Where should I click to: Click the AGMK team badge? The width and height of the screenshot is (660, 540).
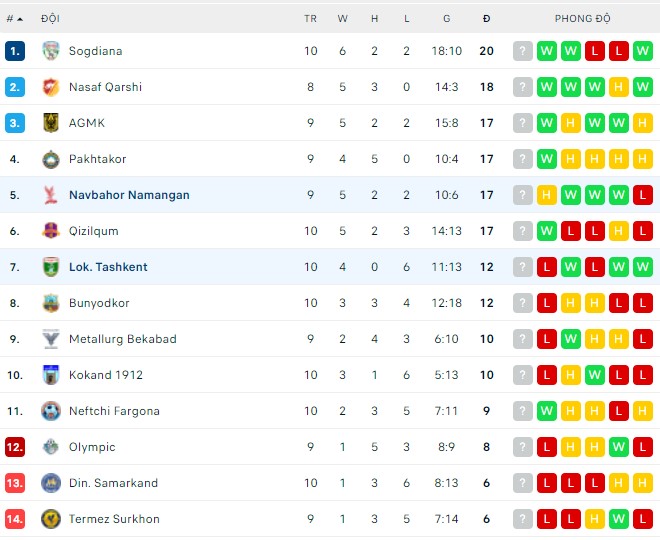(51, 123)
